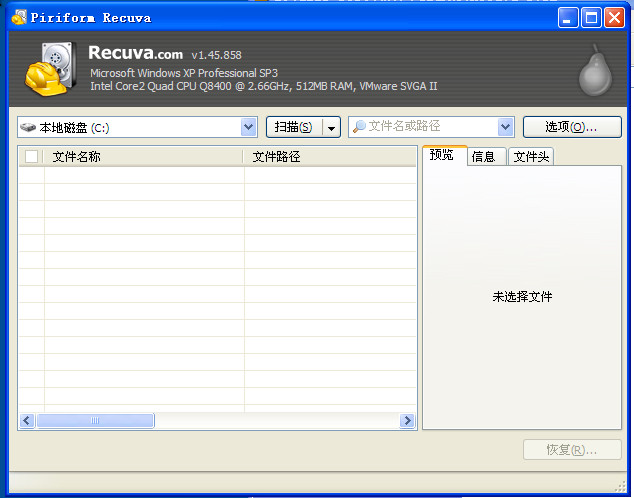Switch to the 预览 tab
Image resolution: width=634 pixels, height=498 pixels.
(445, 155)
